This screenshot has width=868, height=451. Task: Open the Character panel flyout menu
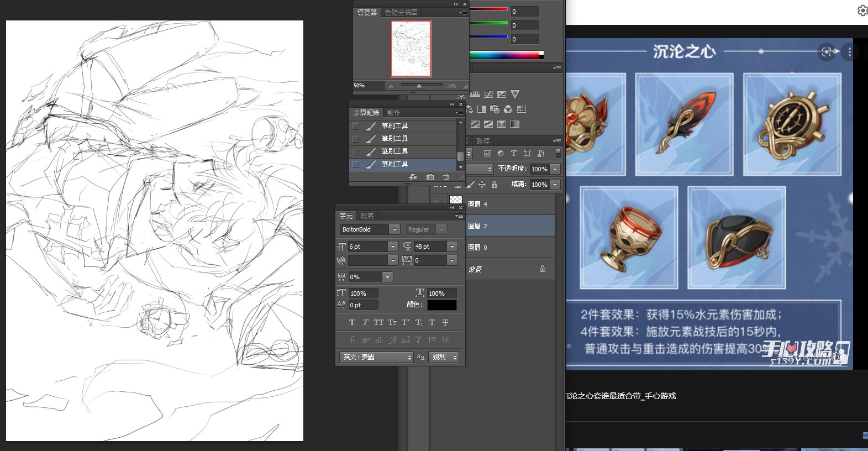point(459,216)
